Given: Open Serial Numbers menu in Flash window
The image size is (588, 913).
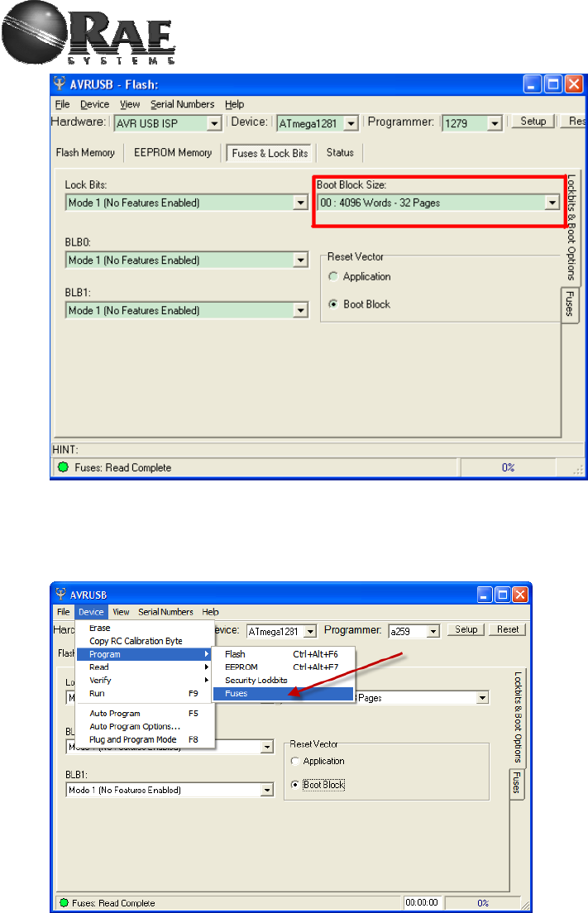Looking at the screenshot, I should (x=182, y=104).
